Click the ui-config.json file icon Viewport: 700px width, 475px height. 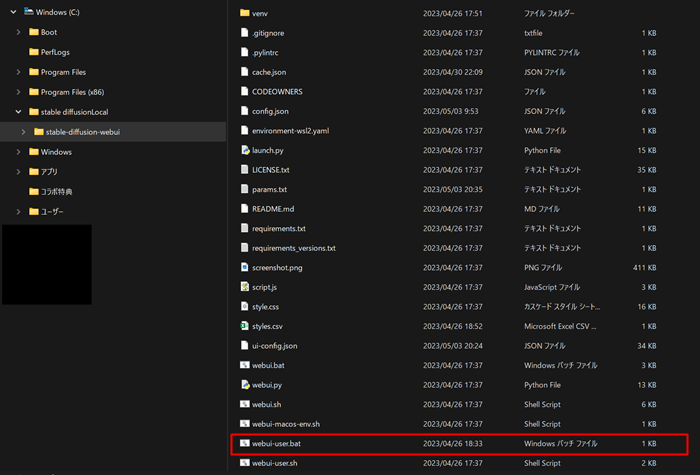click(244, 346)
